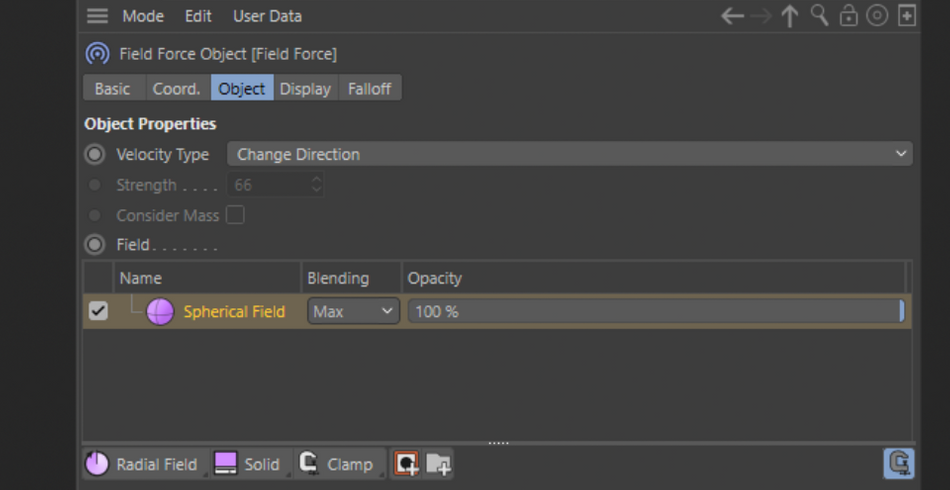Screen dimensions: 950x490
Task: Go forward with the right arrow icon
Action: click(761, 16)
